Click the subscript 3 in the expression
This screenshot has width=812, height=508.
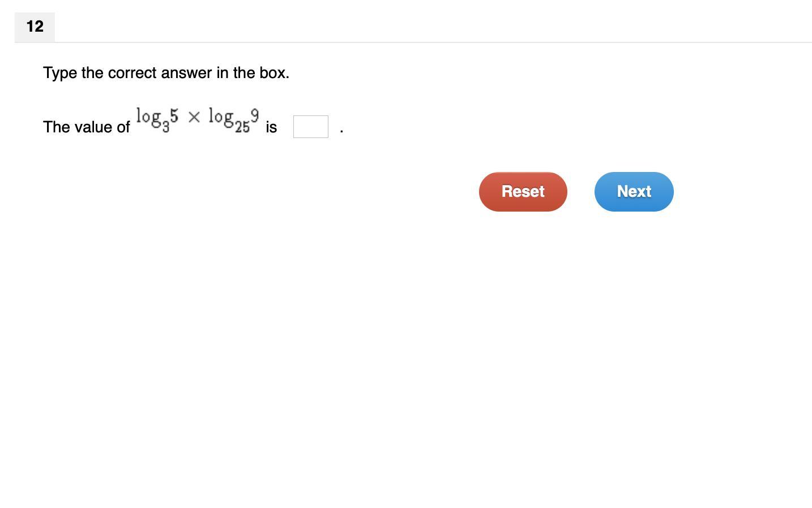pyautogui.click(x=165, y=128)
